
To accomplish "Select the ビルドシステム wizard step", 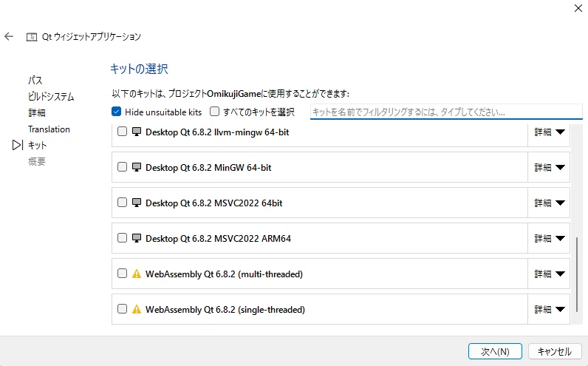I will tap(51, 96).
